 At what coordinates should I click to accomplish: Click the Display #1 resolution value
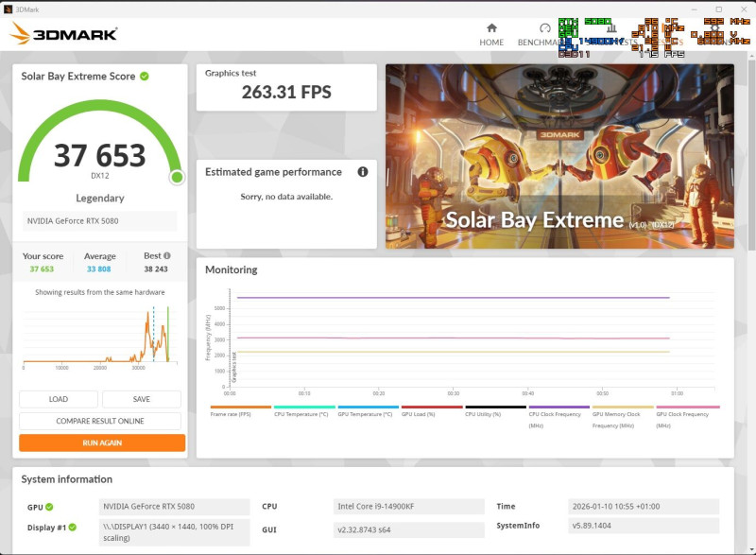174,532
